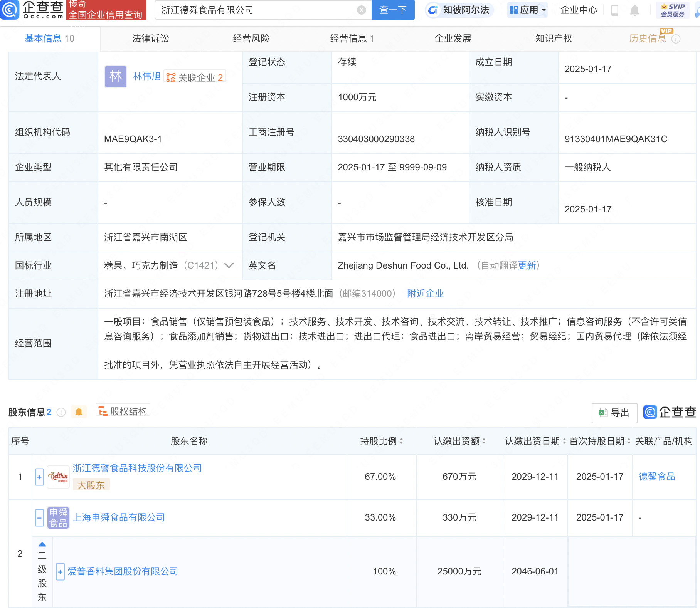This screenshot has width=700, height=608.
Task: Click the 91330401MAE9QAK31C taxpayer ID
Action: (x=616, y=139)
